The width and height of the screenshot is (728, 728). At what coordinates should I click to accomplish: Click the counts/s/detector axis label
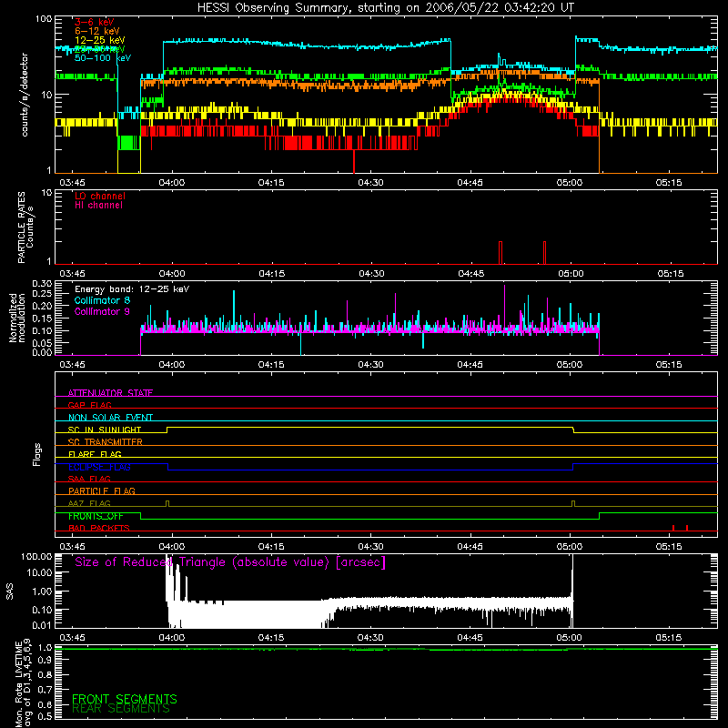25,95
